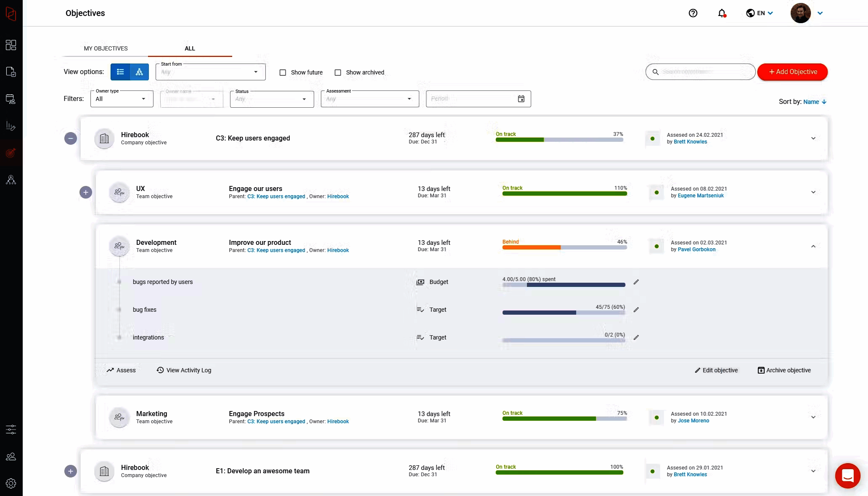868x496 pixels.
Task: Enable the Show future checkbox
Action: (283, 72)
